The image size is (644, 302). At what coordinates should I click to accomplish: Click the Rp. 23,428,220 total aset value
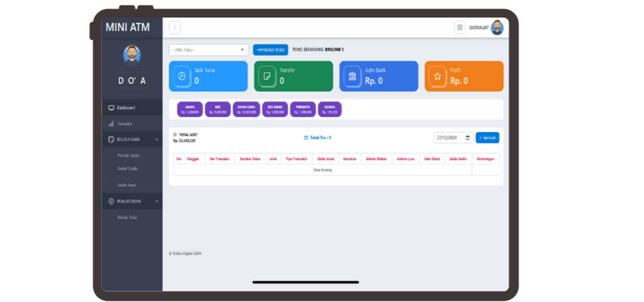tap(184, 140)
